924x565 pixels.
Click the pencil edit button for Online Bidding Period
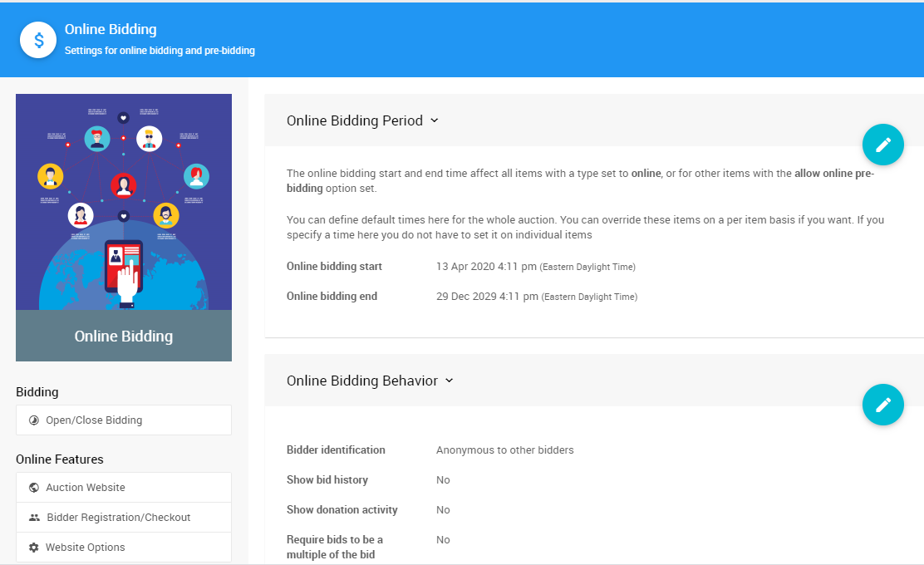point(882,145)
